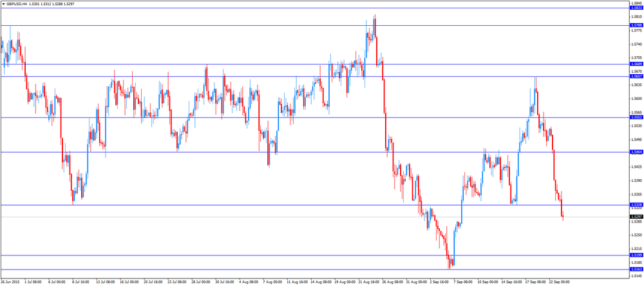Click the 1.5810 price scale value
Image resolution: width=644 pixels, height=285 pixels.
pos(637,17)
